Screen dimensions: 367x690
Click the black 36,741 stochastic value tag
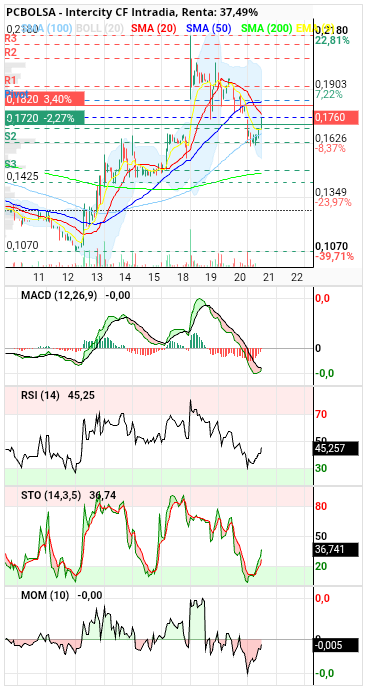336,549
